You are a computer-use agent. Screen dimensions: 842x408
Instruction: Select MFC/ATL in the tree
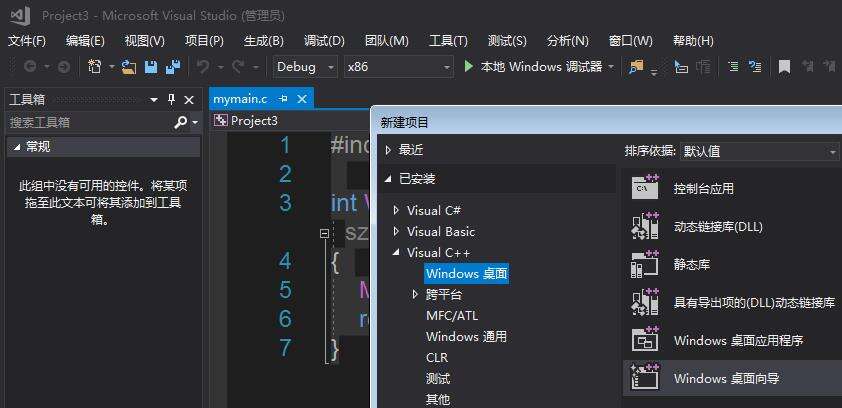coord(452,316)
